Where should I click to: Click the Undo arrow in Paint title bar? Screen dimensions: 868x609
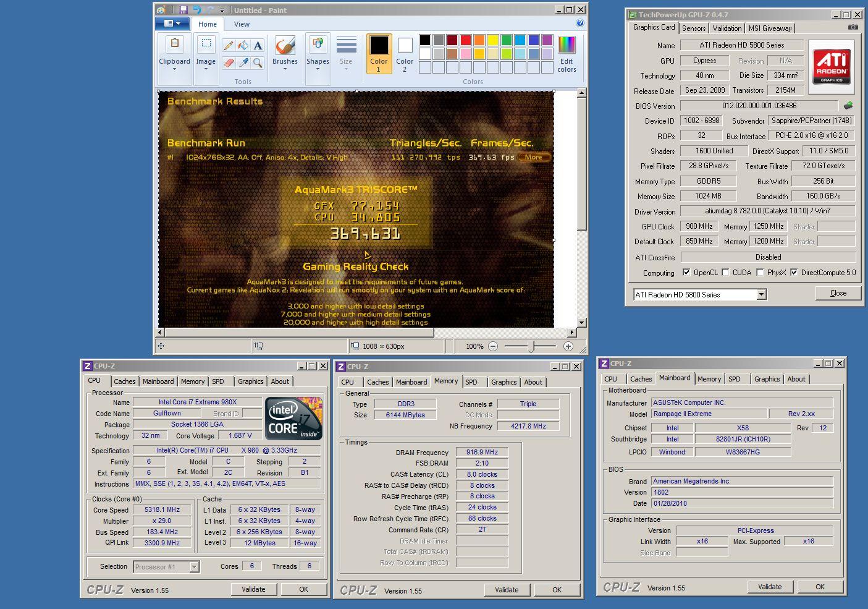click(x=197, y=10)
